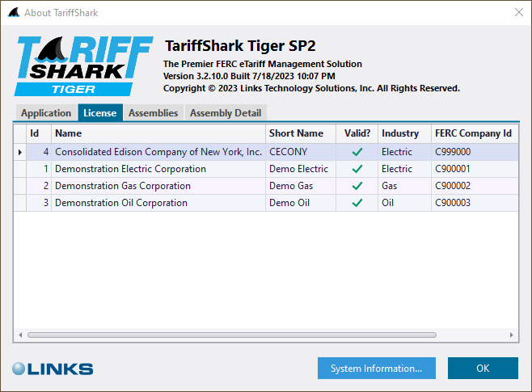Click the Id cell showing 2

click(x=39, y=186)
